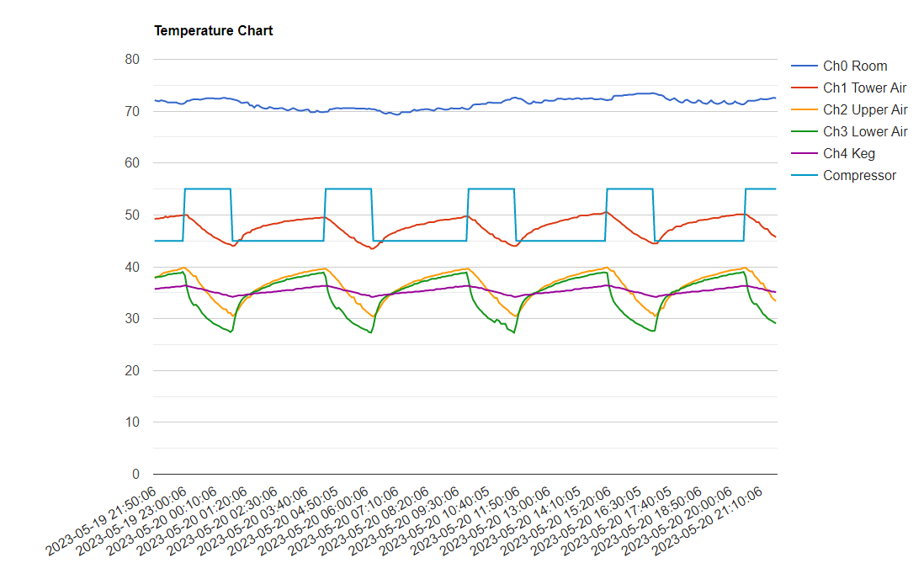Click the x-axis label "2023-05-20 10:40:05"

pos(435,521)
